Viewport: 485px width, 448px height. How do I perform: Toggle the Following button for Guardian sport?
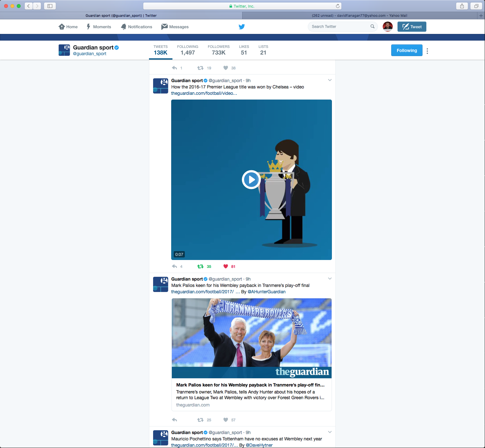407,50
